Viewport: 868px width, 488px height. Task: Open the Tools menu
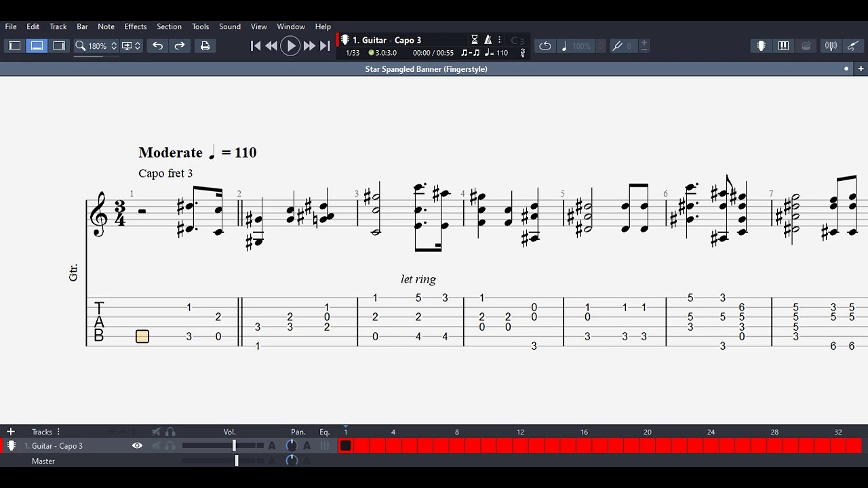click(200, 26)
